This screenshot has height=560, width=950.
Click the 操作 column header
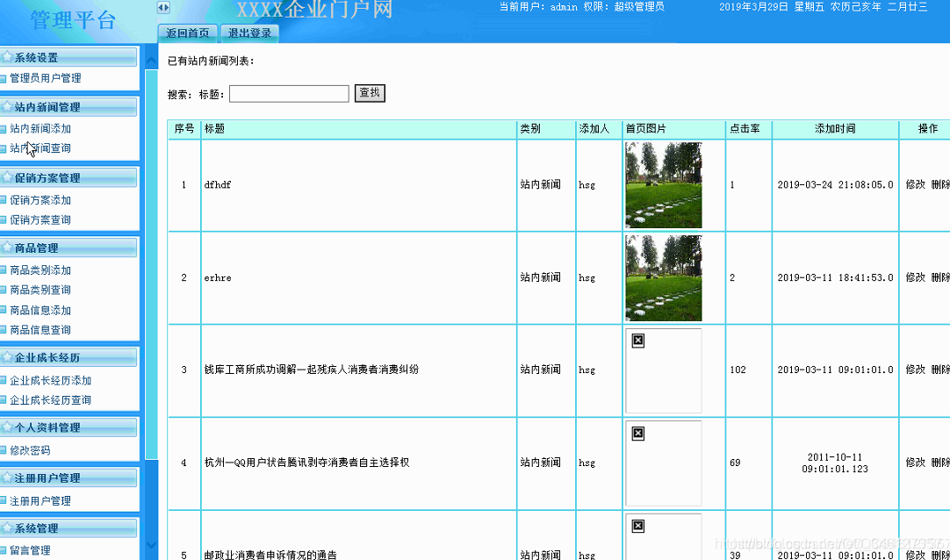point(927,128)
